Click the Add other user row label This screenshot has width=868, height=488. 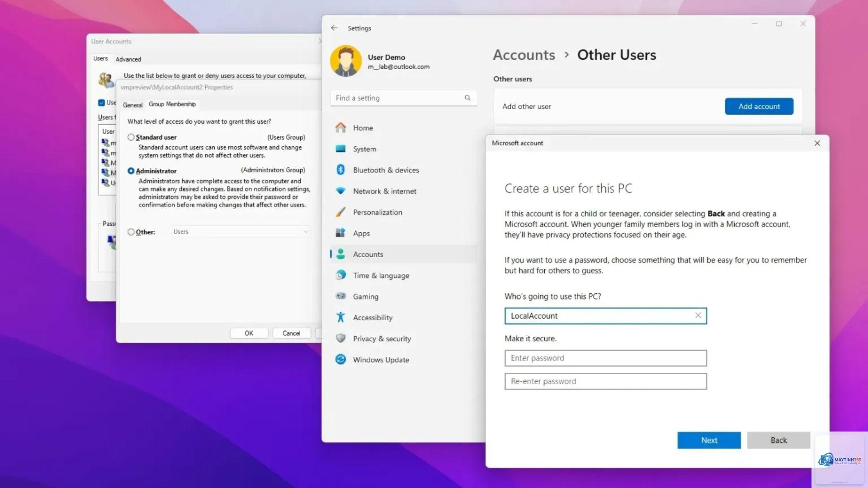[x=527, y=107]
